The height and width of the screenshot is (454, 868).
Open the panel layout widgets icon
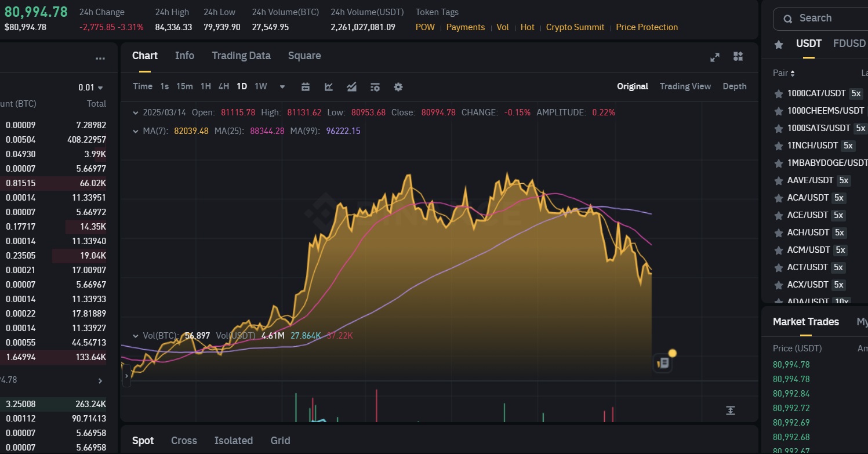click(x=738, y=57)
